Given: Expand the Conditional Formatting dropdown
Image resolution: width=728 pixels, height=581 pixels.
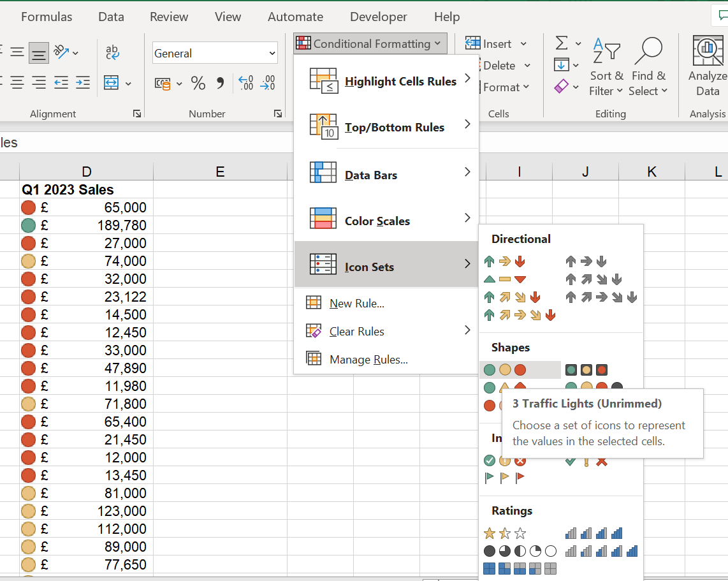Looking at the screenshot, I should pyautogui.click(x=370, y=43).
